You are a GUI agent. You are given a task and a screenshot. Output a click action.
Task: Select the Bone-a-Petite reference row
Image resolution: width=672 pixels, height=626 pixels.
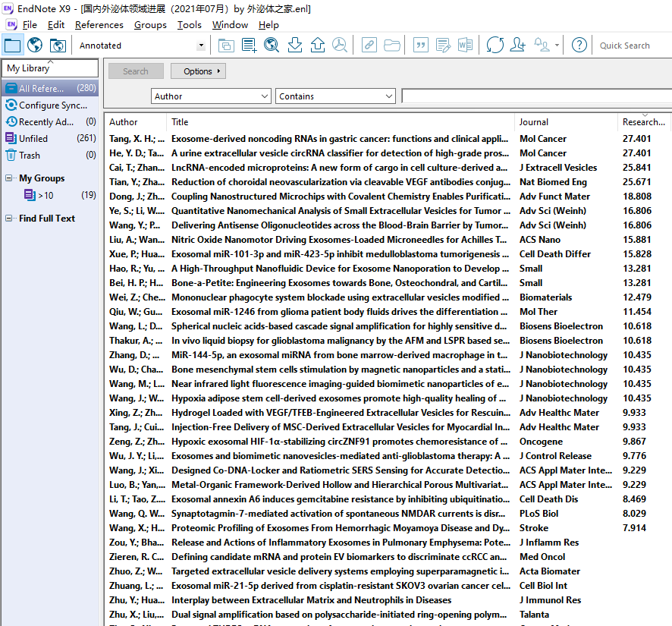point(388,283)
